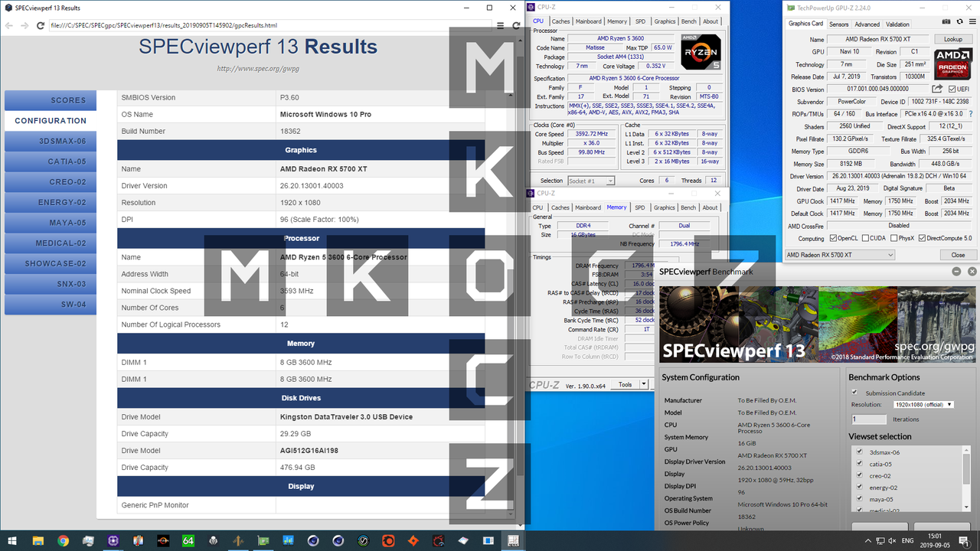Select 3DSMAX-06 in results sidebar

51,141
